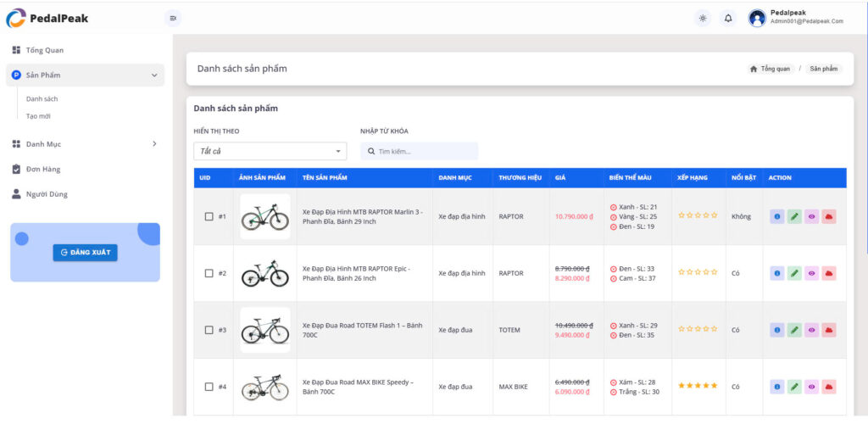Open notifications bell
Image resolution: width=868 pixels, height=424 pixels.
click(728, 19)
